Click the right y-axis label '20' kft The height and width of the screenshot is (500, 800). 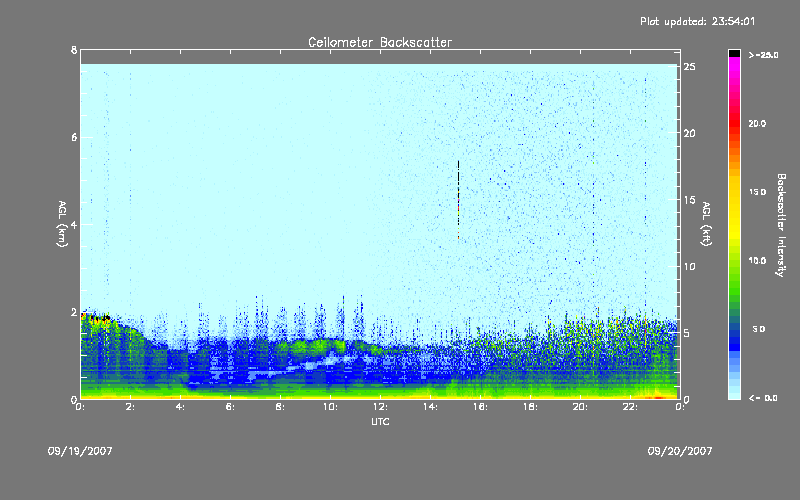[x=690, y=133]
